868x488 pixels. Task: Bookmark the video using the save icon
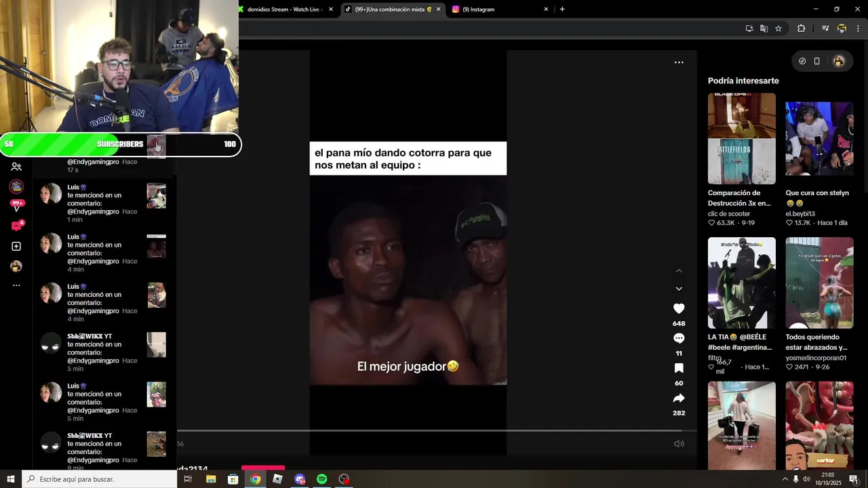pos(679,368)
